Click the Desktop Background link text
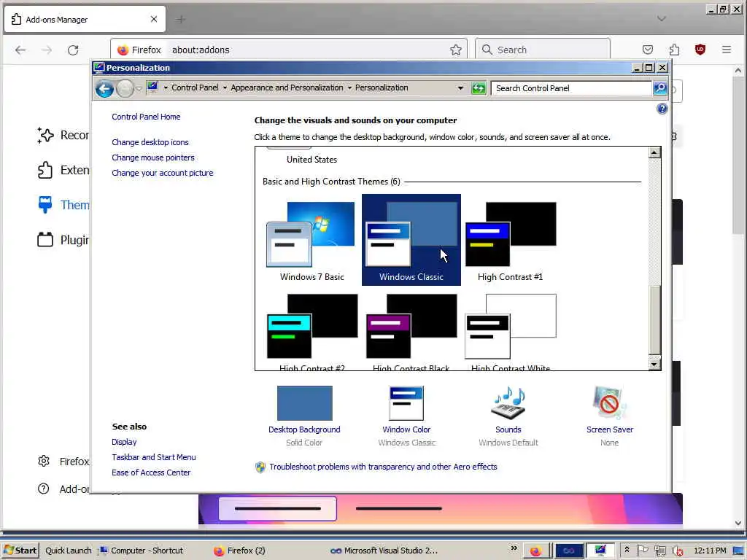The width and height of the screenshot is (747, 560). pos(304,429)
